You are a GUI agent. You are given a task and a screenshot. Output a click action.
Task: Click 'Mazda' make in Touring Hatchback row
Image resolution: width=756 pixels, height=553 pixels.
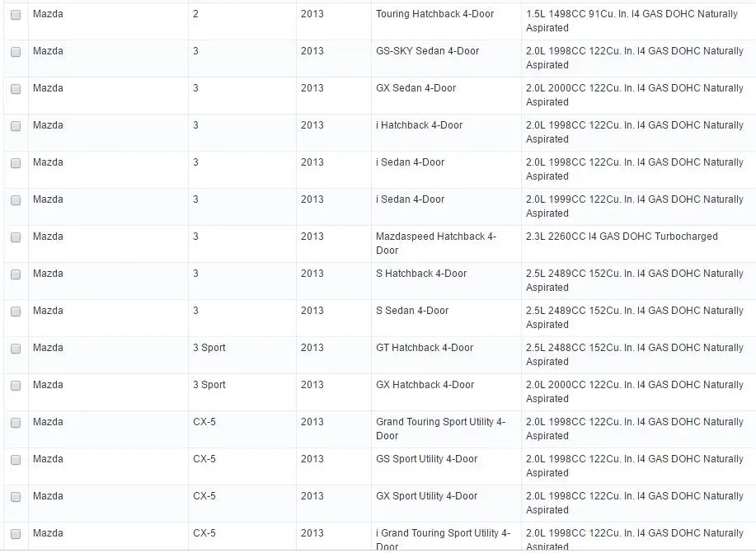(48, 14)
